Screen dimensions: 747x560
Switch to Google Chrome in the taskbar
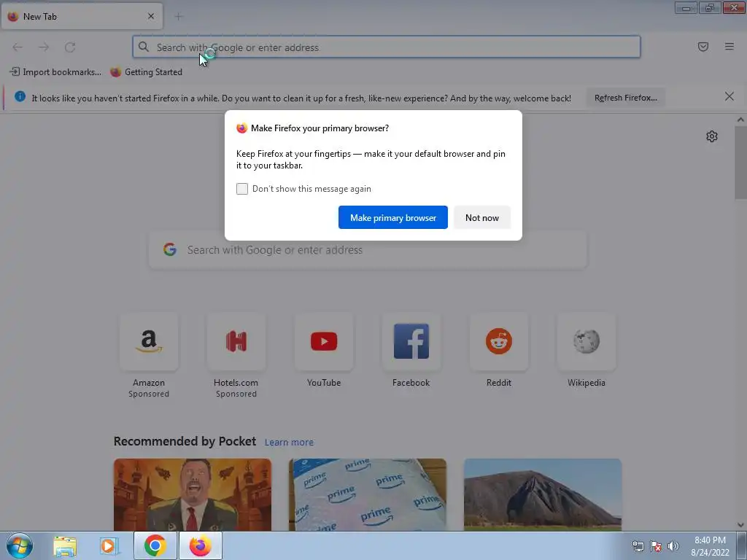pos(155,545)
